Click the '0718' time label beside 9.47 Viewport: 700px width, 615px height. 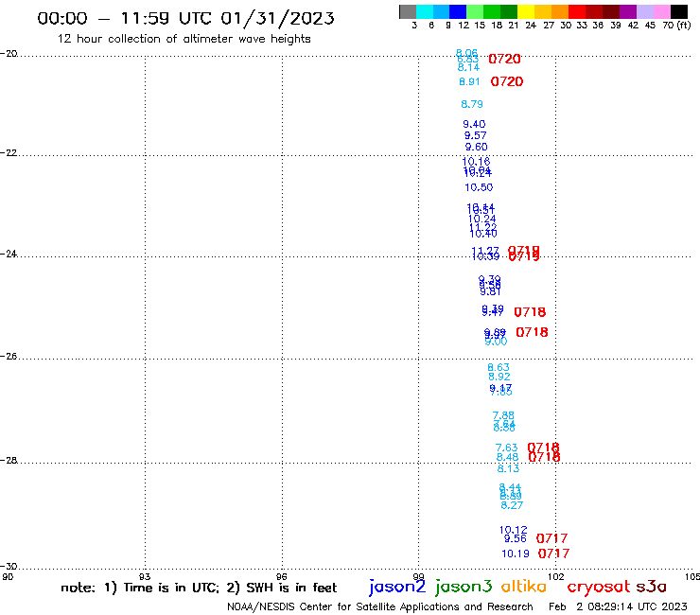[530, 312]
